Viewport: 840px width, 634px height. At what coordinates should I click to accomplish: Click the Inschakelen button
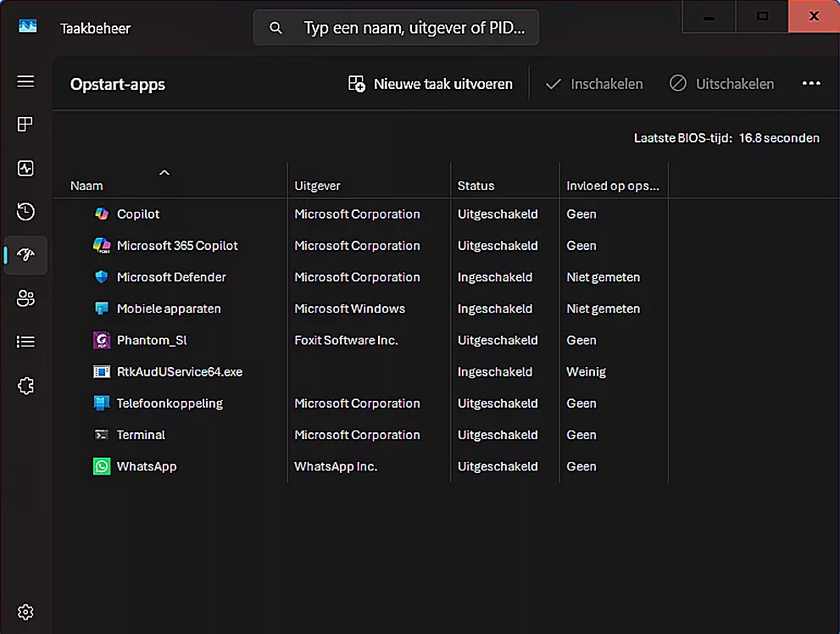594,84
